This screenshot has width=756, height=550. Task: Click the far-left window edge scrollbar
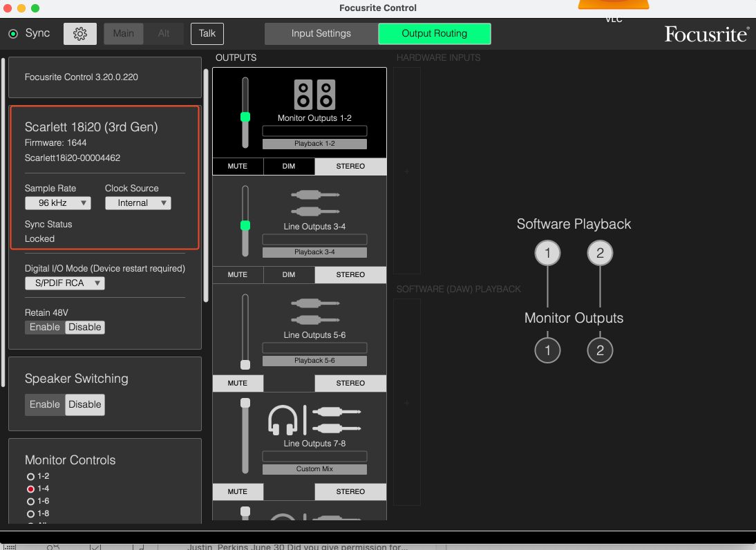point(3,222)
